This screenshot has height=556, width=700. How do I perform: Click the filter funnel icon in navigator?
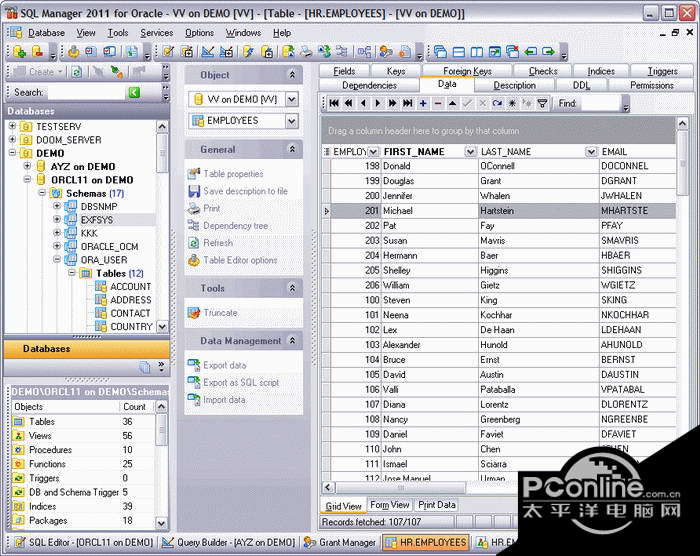542,104
